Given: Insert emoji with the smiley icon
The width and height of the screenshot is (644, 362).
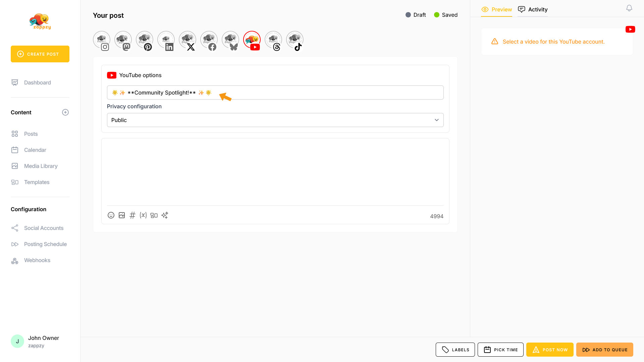Looking at the screenshot, I should click(111, 215).
